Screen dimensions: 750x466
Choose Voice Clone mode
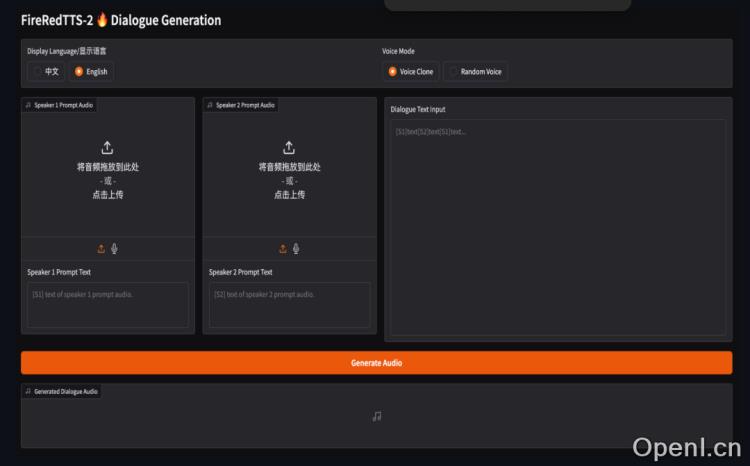pos(411,72)
